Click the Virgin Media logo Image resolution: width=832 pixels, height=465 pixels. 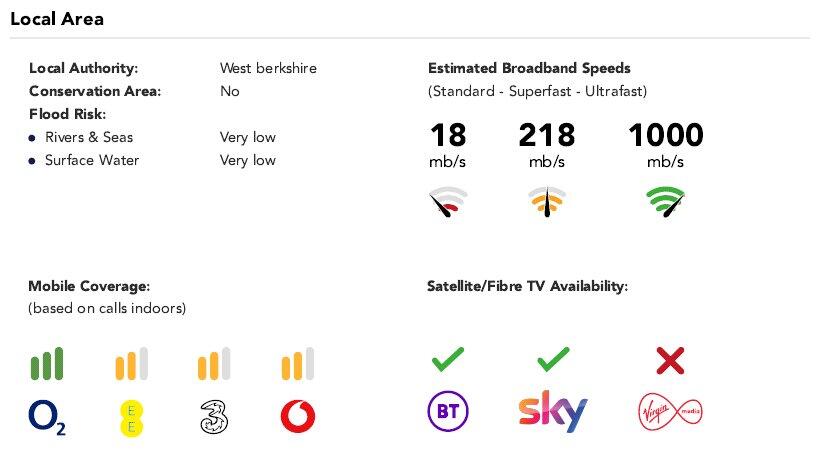pos(670,411)
